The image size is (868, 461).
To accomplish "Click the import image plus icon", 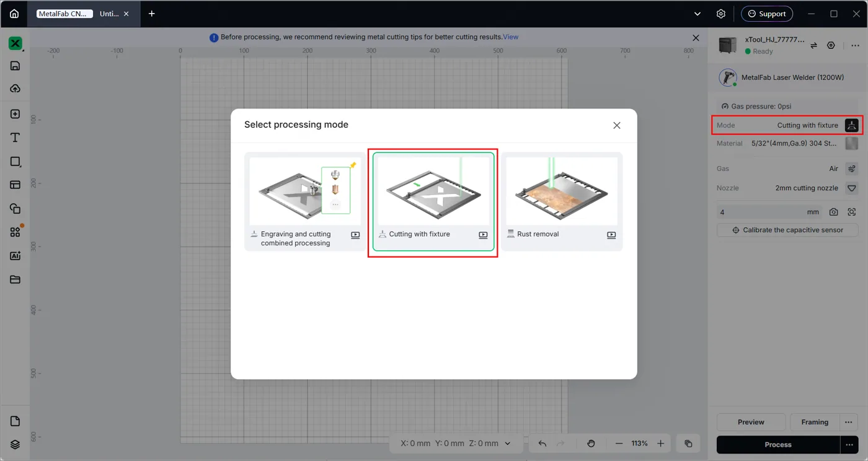I will [x=15, y=114].
